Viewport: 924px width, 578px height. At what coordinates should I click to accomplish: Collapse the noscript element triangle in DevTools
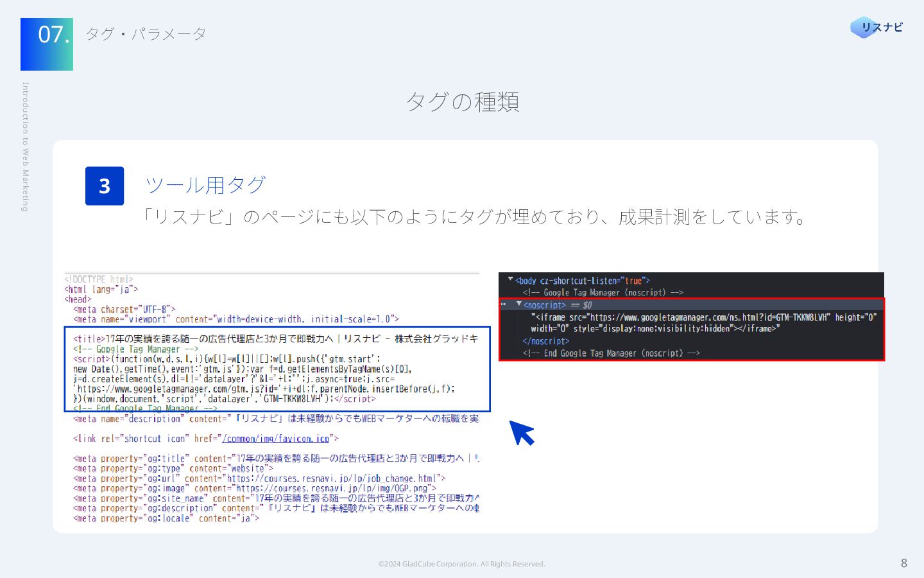point(519,304)
